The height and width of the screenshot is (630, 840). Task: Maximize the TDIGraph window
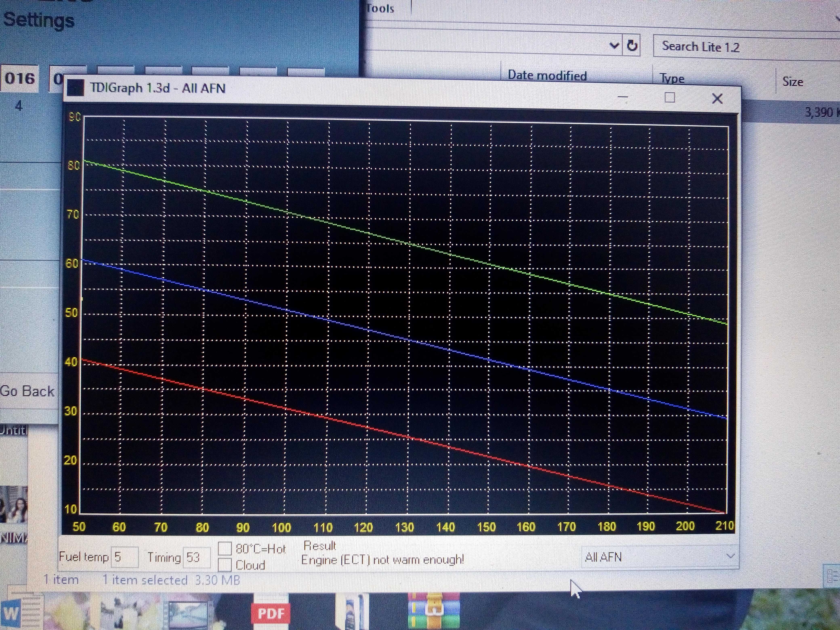pos(670,98)
